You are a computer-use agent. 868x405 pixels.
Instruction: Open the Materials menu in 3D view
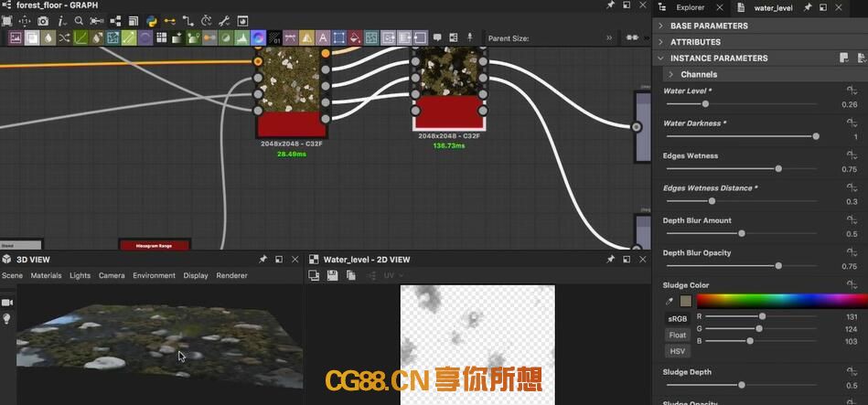pyautogui.click(x=46, y=275)
